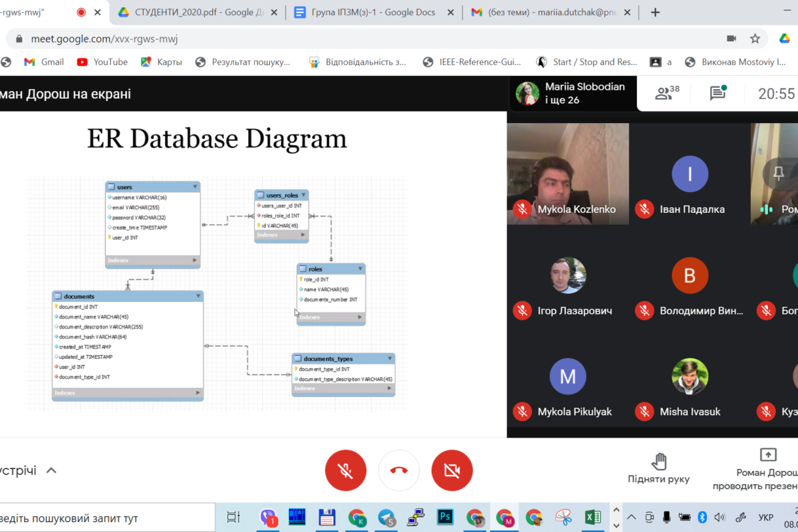Screen dimensions: 798x532
Task: Click the Raise hand icon
Action: pyautogui.click(x=658, y=462)
